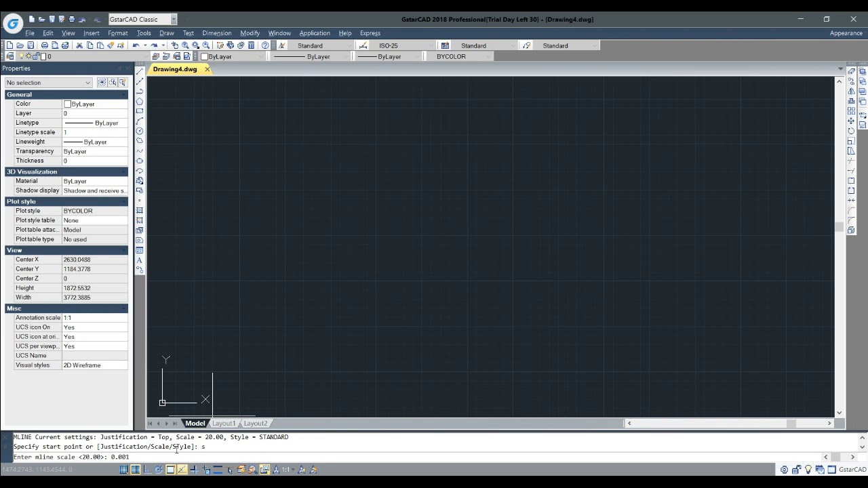868x488 pixels.
Task: Select the Ellipse draw tool
Action: 140,161
